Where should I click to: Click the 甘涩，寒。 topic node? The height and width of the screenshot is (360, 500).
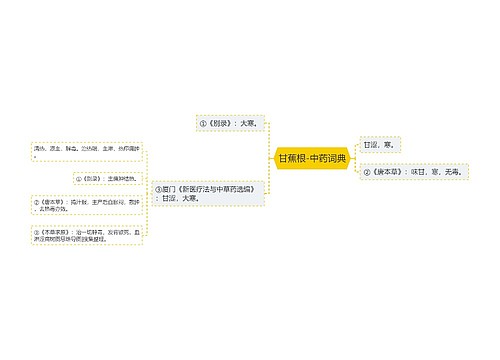pyautogui.click(x=380, y=145)
